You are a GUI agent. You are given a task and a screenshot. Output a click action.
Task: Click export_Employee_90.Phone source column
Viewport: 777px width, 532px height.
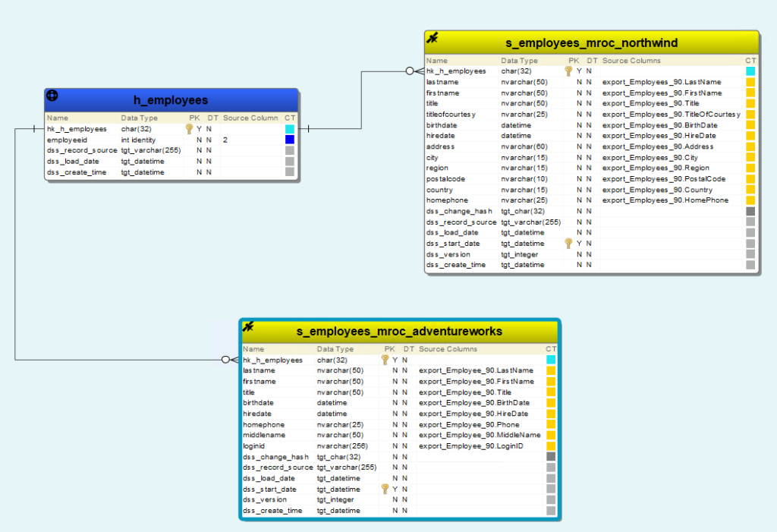coord(469,424)
